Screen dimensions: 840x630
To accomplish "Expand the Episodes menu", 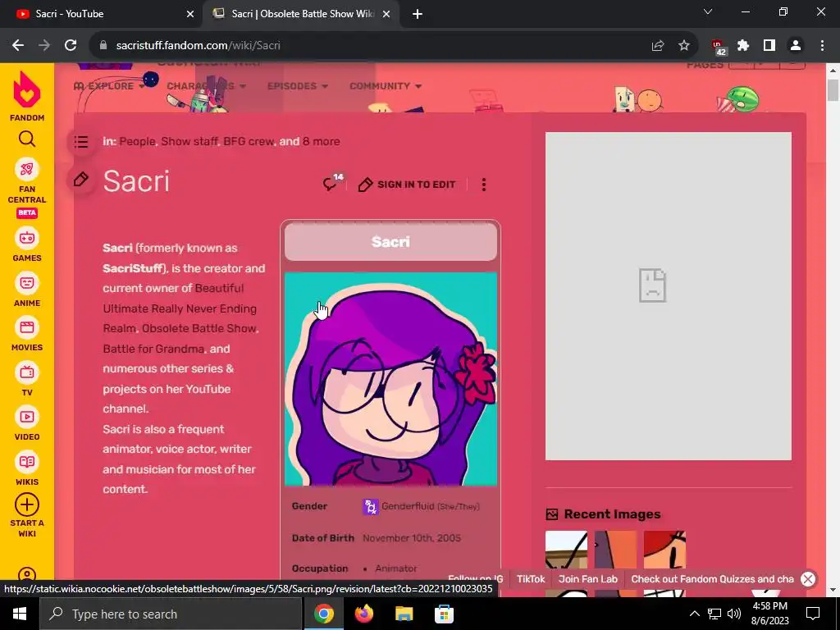I will click(298, 85).
